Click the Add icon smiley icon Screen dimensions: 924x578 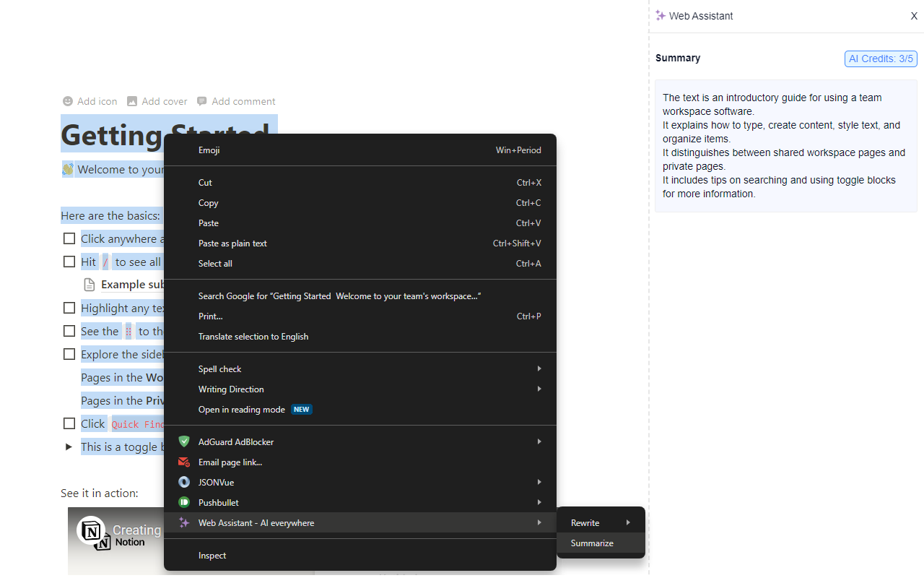coord(68,101)
